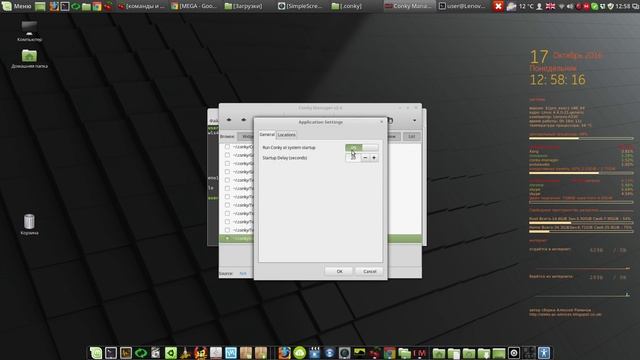Click previous arrow in Conky Manager toolbar
Screen dimensions: 640x360
pyautogui.click(x=229, y=120)
